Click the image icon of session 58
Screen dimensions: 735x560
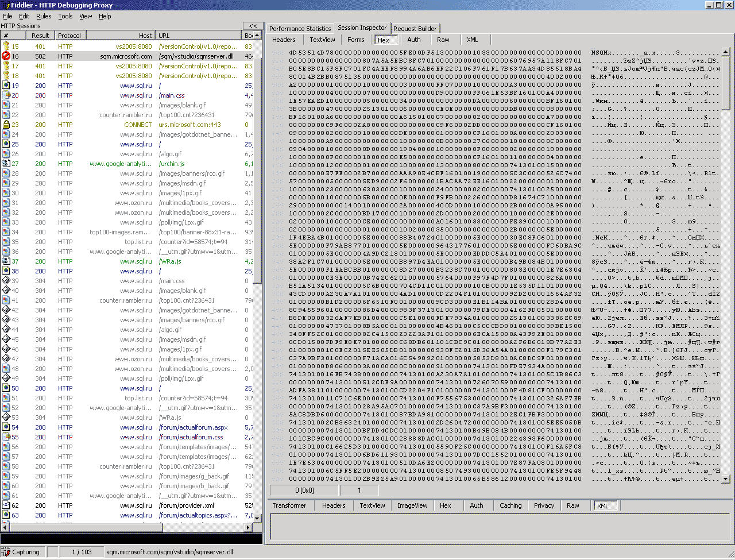coord(6,466)
